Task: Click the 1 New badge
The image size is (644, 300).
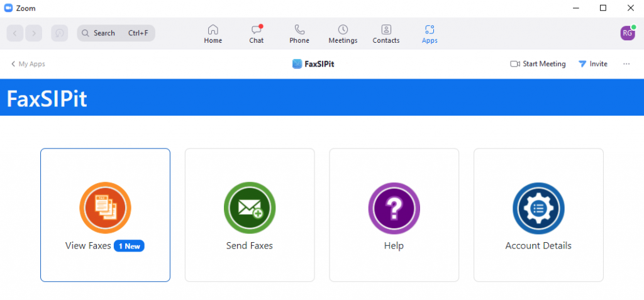Action: click(x=129, y=246)
